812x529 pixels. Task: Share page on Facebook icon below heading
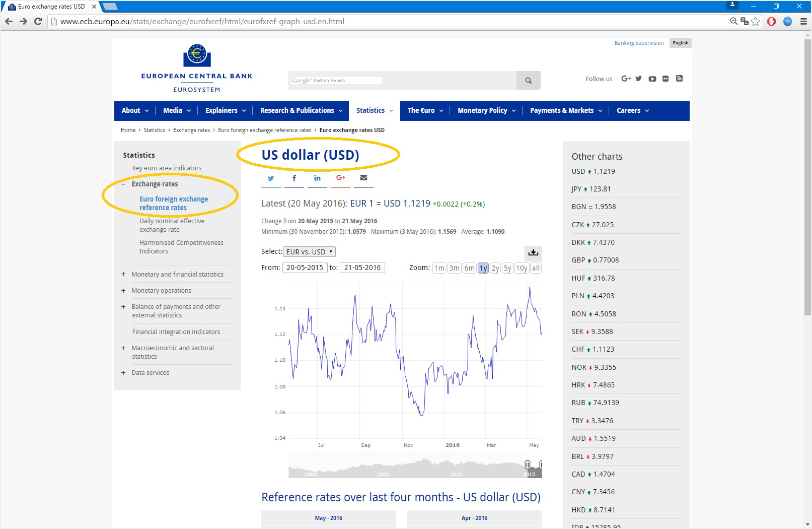(294, 178)
